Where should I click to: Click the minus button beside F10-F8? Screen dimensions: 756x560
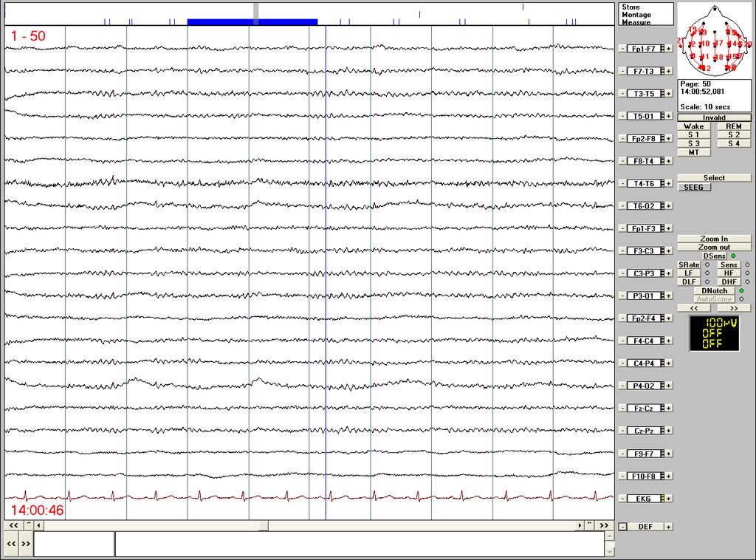pos(622,477)
